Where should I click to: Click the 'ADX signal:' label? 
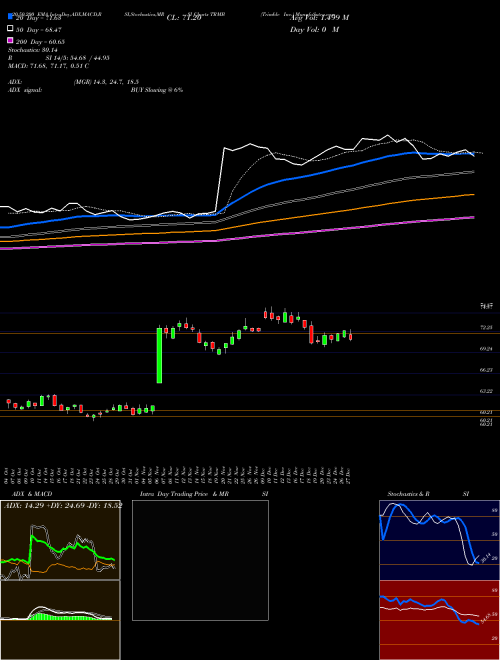coord(25,90)
